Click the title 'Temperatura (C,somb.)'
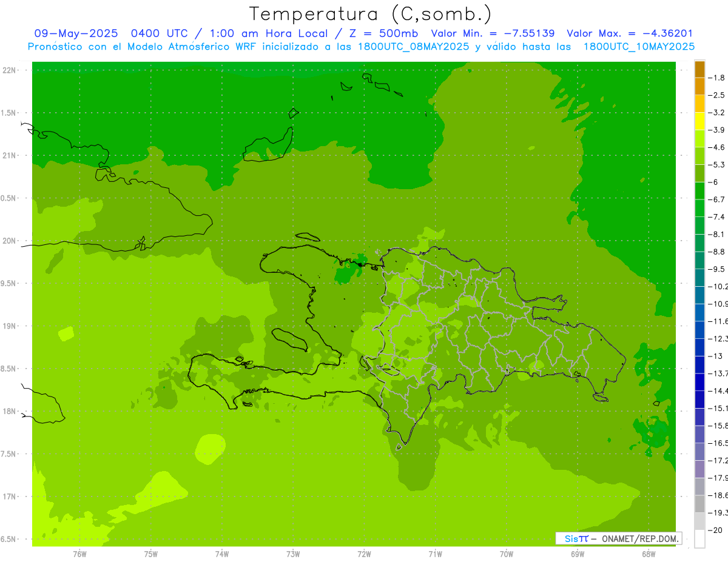Screen dimensions: 728x562 [x=370, y=14]
